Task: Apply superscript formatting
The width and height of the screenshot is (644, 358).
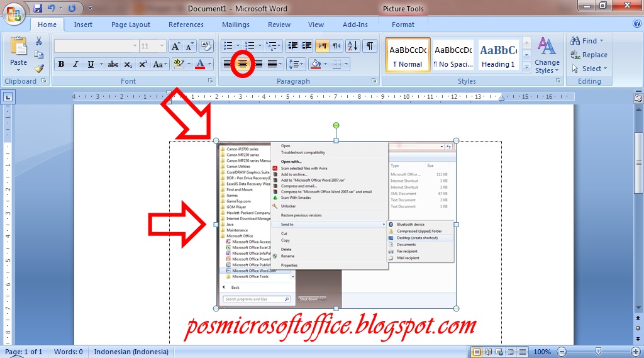Action: 143,64
